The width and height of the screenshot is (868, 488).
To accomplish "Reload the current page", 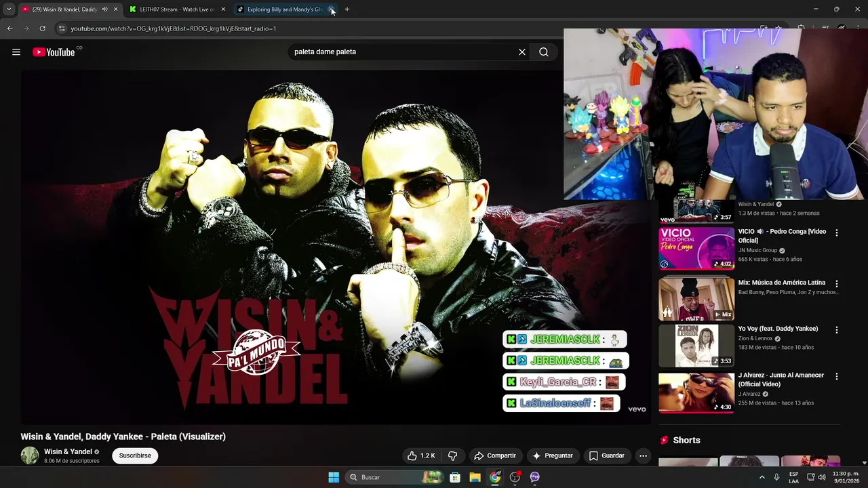I will point(42,28).
